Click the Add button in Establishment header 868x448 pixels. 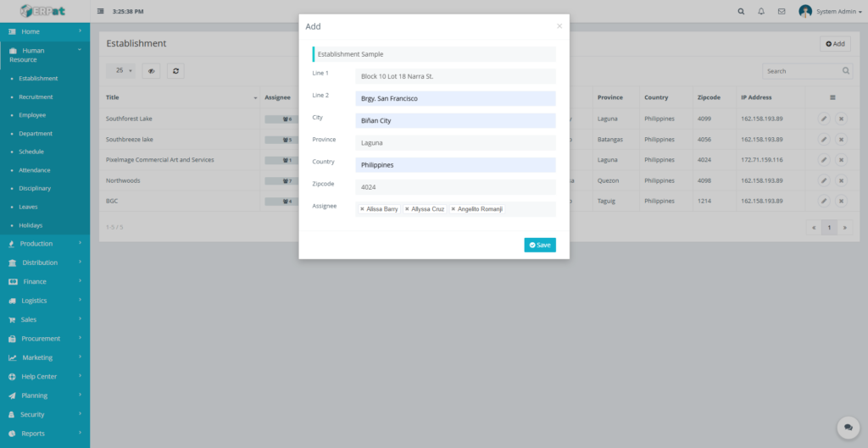click(x=835, y=44)
